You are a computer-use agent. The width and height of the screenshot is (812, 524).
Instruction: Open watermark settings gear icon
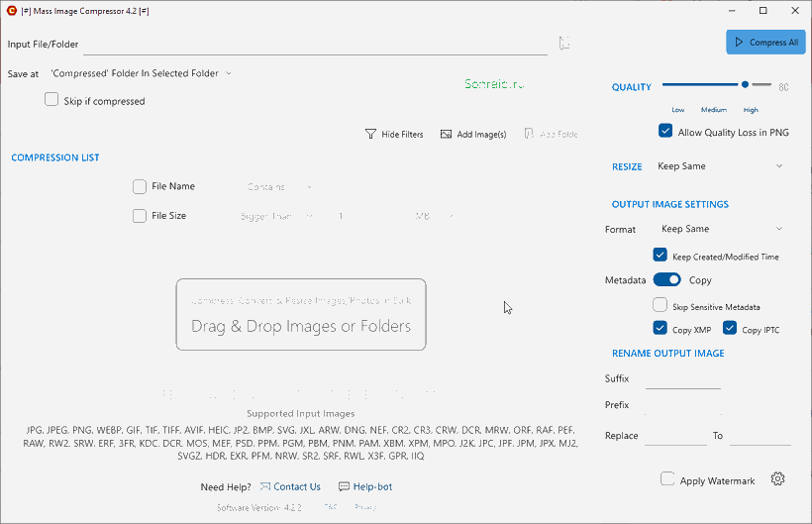tap(777, 479)
